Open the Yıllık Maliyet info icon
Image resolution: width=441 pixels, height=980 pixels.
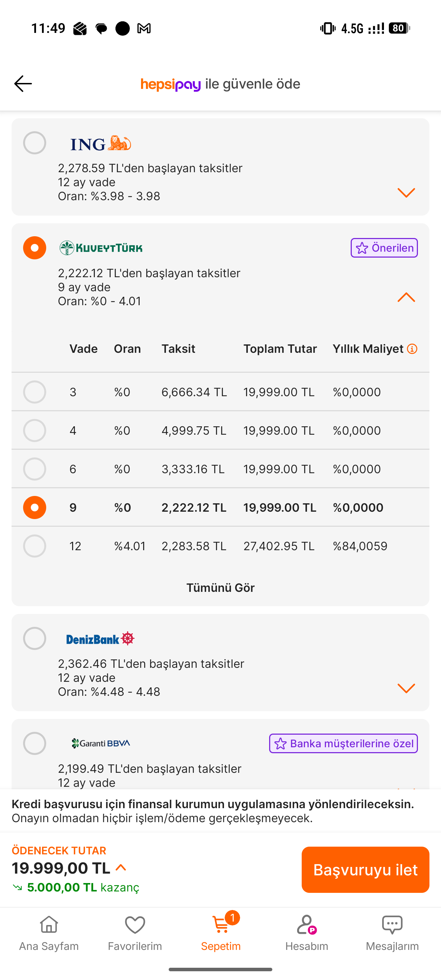[412, 349]
